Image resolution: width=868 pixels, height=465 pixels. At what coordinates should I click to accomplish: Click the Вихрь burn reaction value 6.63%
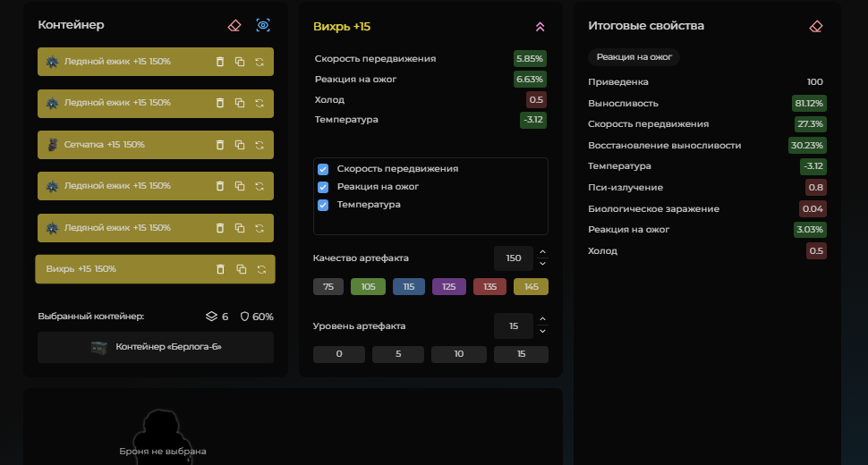530,80
